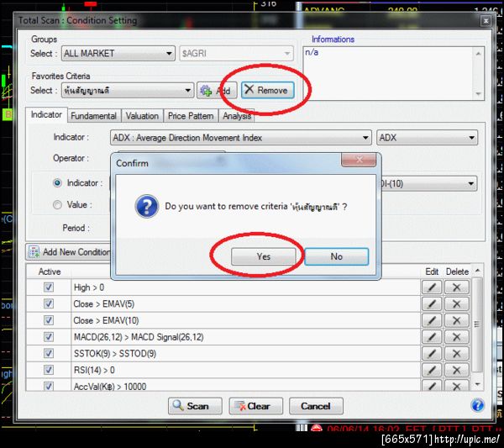Click the Add favorites criteria button
This screenshot has height=448, width=504.
click(217, 91)
